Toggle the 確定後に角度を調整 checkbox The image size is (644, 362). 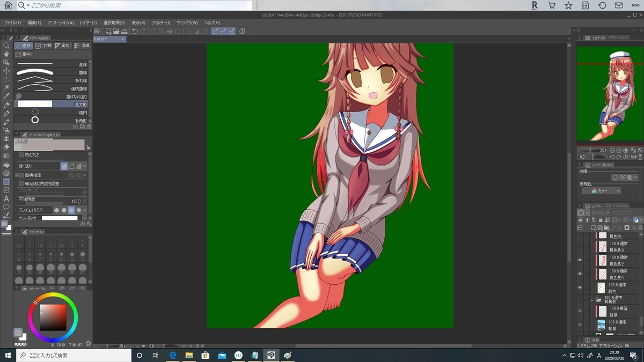click(21, 183)
